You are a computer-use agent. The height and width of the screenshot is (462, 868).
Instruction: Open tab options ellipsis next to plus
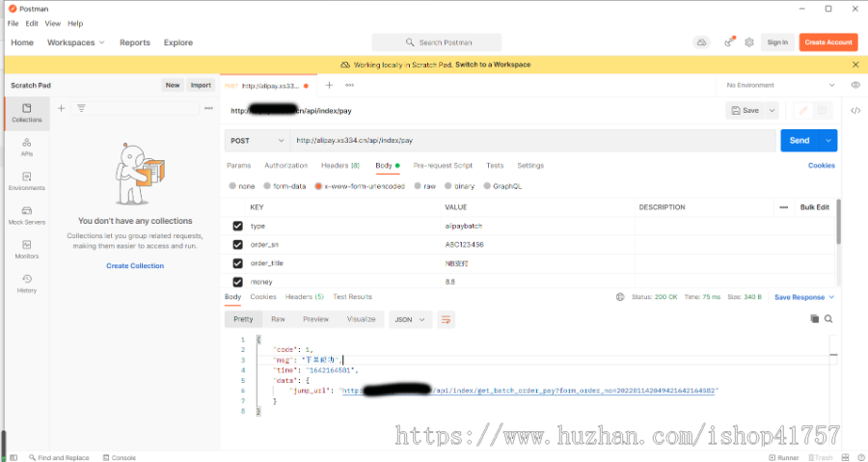(349, 85)
